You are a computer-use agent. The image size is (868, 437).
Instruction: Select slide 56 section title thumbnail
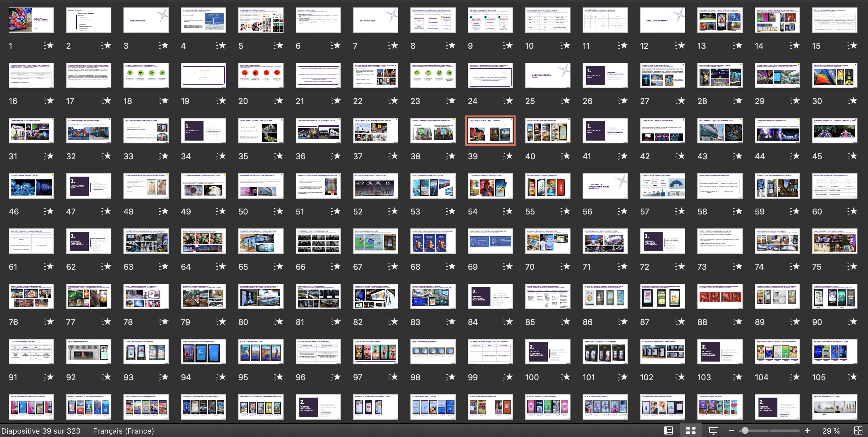[x=605, y=186]
